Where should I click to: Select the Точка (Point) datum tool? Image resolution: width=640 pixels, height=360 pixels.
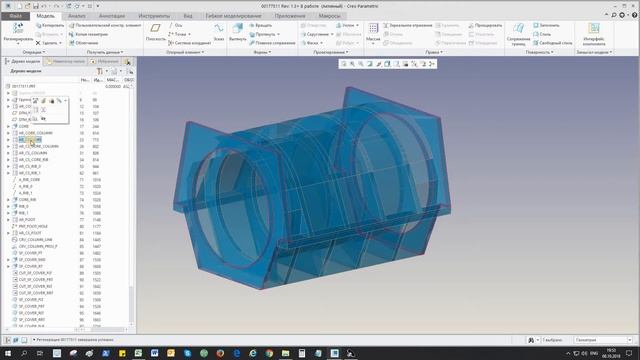pyautogui.click(x=180, y=34)
